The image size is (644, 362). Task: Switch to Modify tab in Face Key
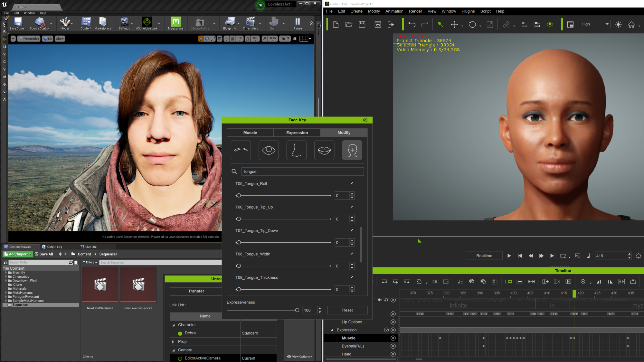pos(344,133)
